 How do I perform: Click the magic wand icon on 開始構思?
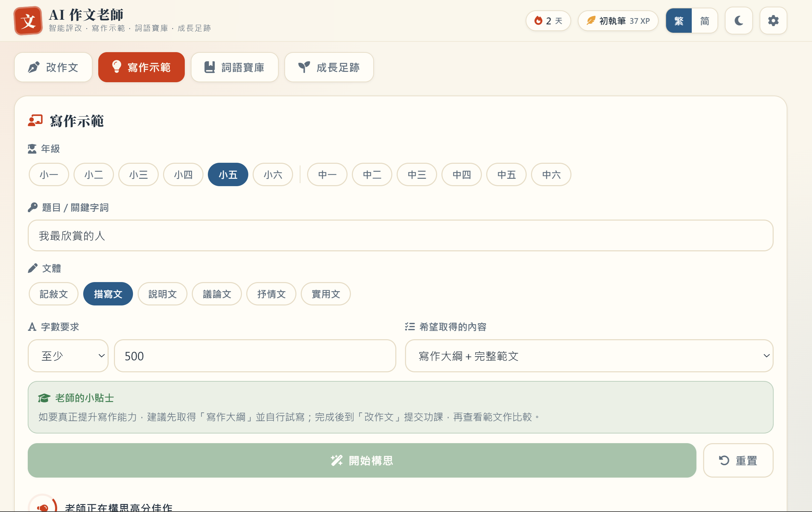(x=336, y=461)
